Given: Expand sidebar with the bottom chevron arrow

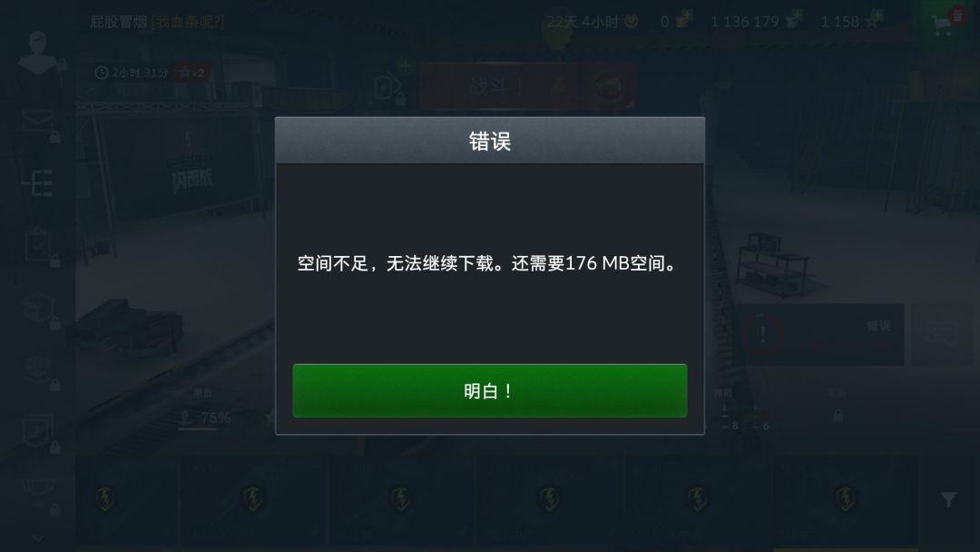Looking at the screenshot, I should pyautogui.click(x=38, y=537).
